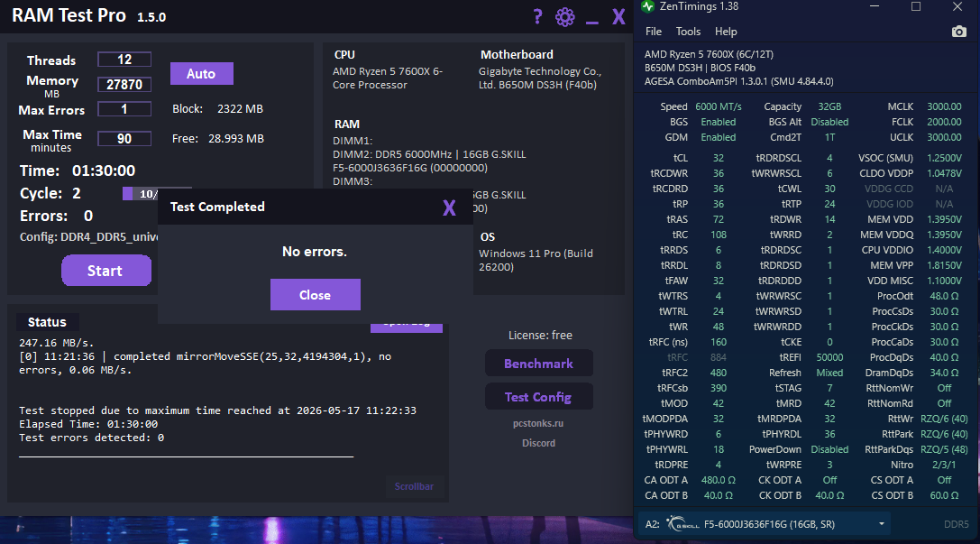Click the 'BGS Alt' value Disabled
Screen dimensions: 980x544
point(829,122)
